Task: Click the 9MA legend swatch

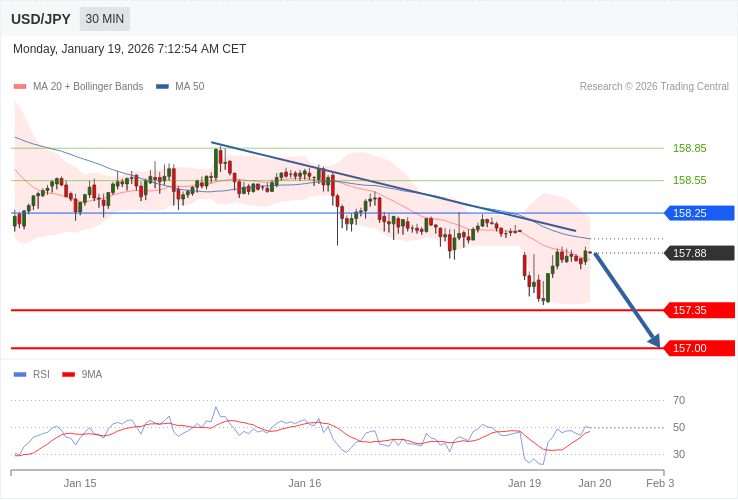Action: pos(69,375)
